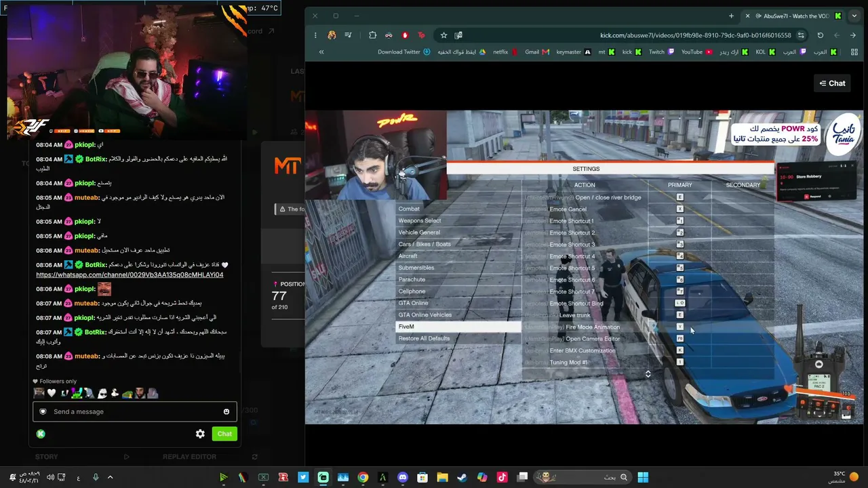The width and height of the screenshot is (868, 488).
Task: Reload the Kick page
Action: (821, 35)
